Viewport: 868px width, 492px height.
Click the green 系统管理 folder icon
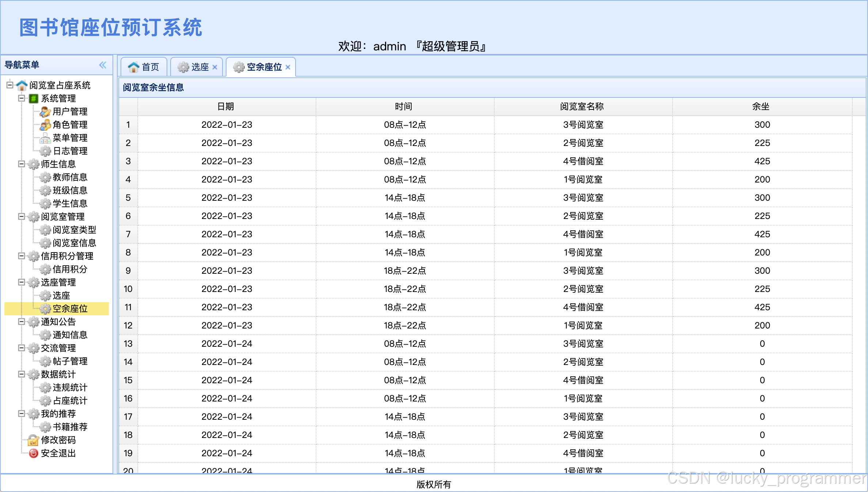click(x=33, y=99)
